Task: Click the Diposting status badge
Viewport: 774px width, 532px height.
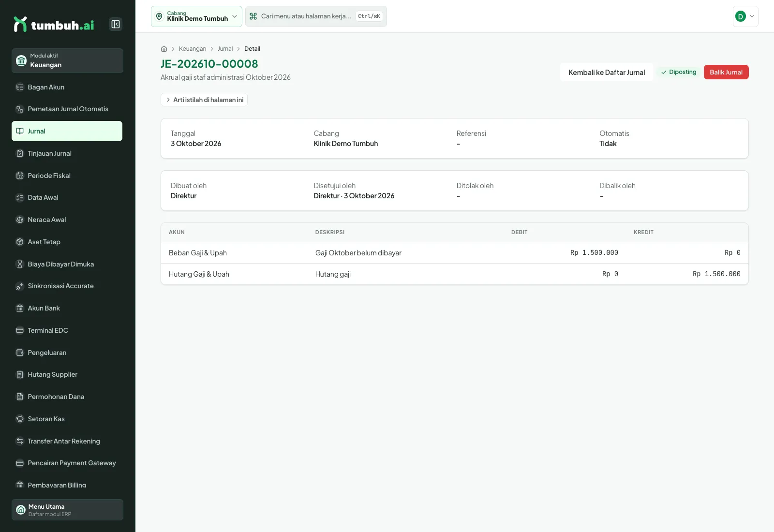Action: point(679,72)
